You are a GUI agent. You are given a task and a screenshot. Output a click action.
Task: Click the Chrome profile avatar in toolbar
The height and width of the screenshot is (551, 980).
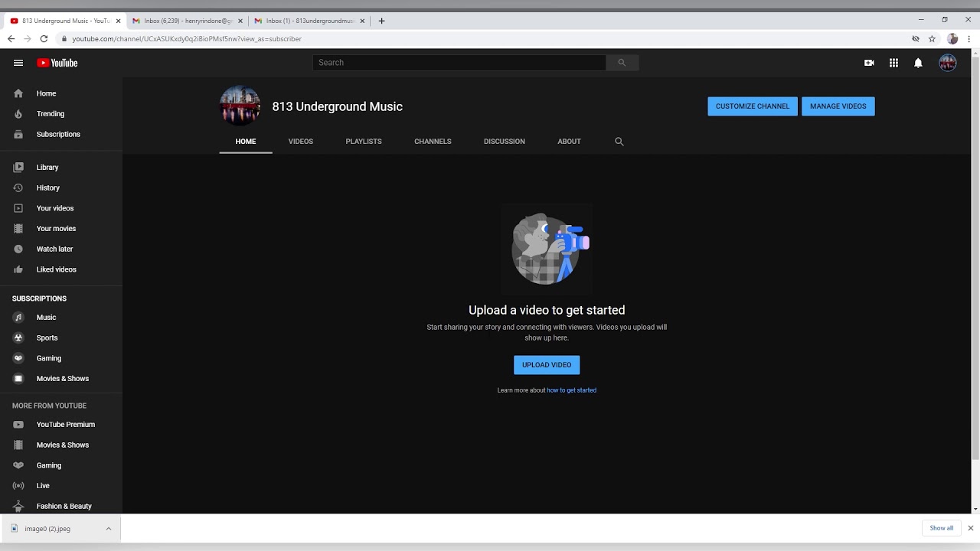(x=952, y=39)
